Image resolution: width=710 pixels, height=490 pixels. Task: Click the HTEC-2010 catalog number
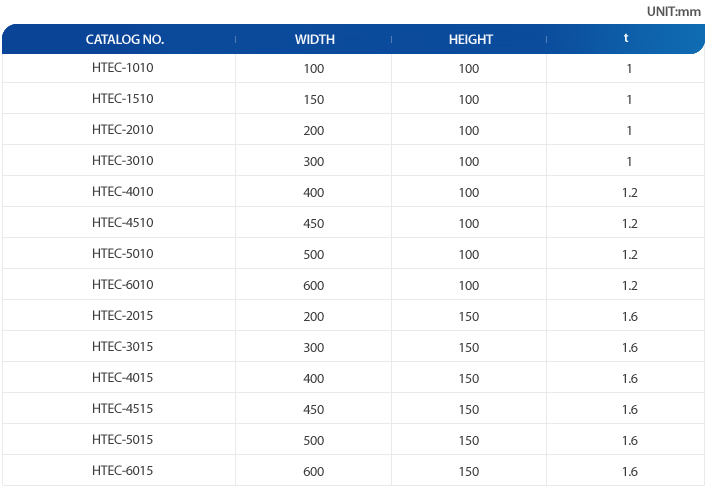click(x=123, y=130)
